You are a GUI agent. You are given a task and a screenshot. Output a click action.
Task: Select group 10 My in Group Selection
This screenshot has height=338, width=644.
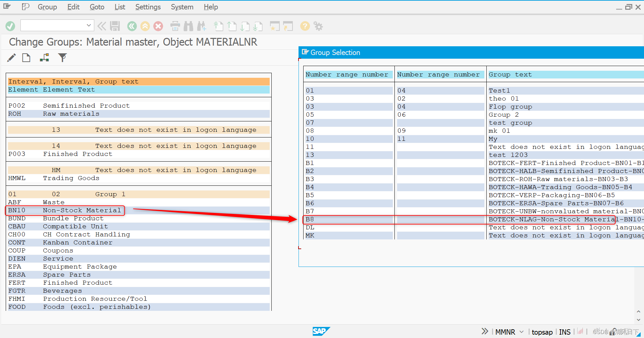(474, 139)
